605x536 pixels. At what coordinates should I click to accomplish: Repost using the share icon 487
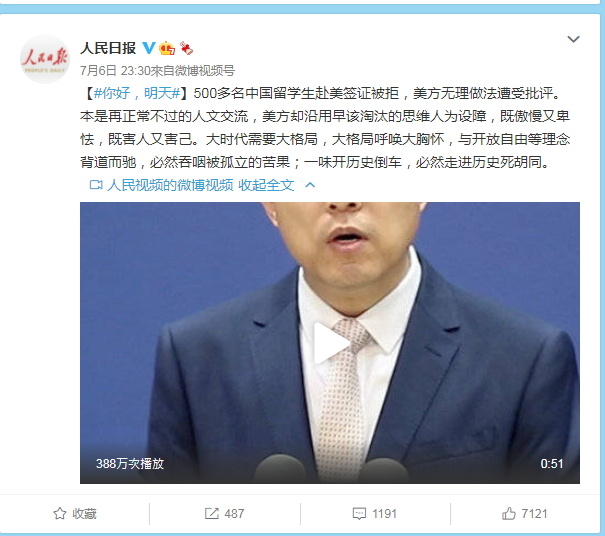coord(224,514)
